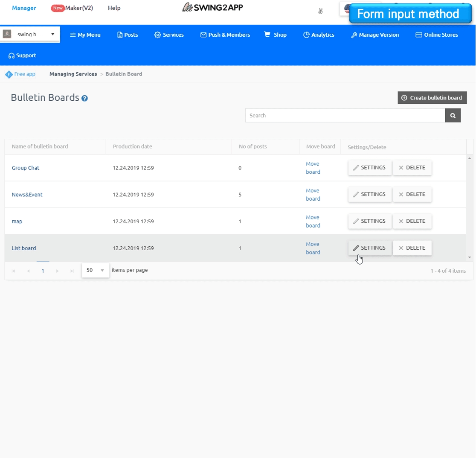Click post count '0' for Group Chat
The width and height of the screenshot is (476, 458).
click(240, 168)
